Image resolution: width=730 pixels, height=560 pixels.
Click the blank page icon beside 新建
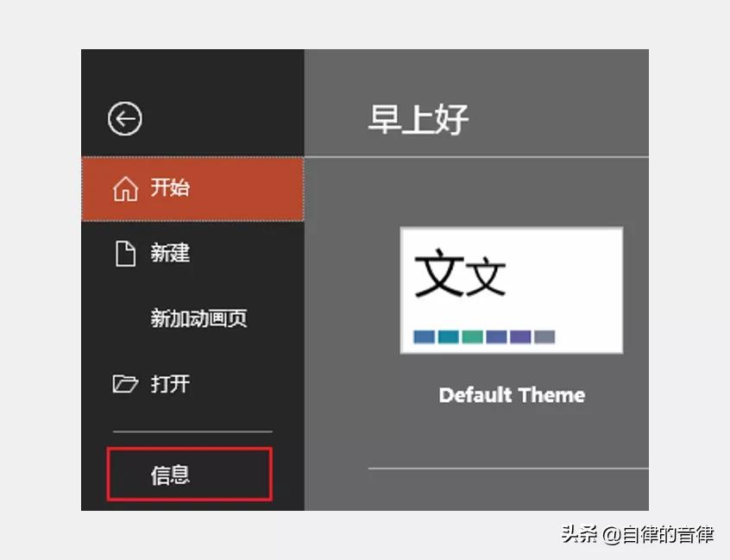click(x=126, y=254)
